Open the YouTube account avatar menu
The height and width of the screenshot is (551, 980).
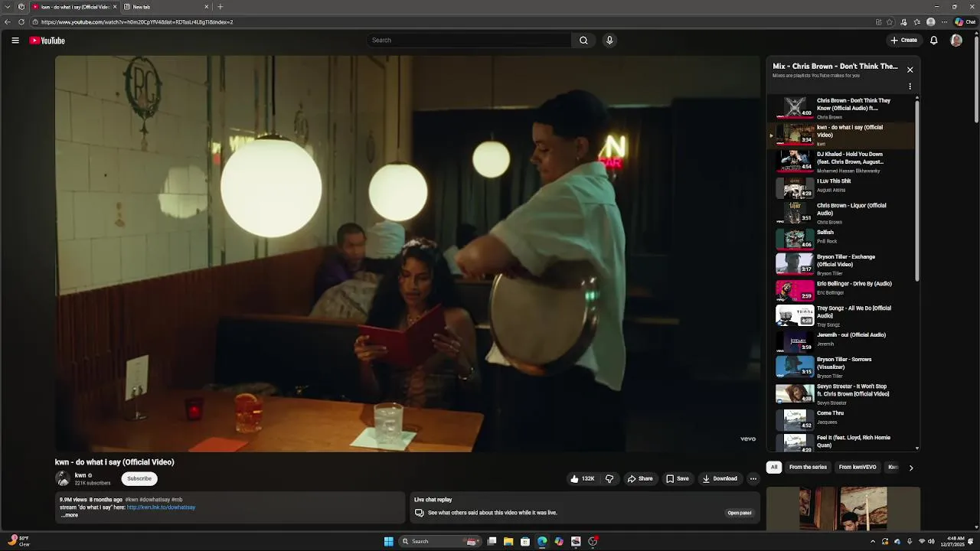(956, 41)
